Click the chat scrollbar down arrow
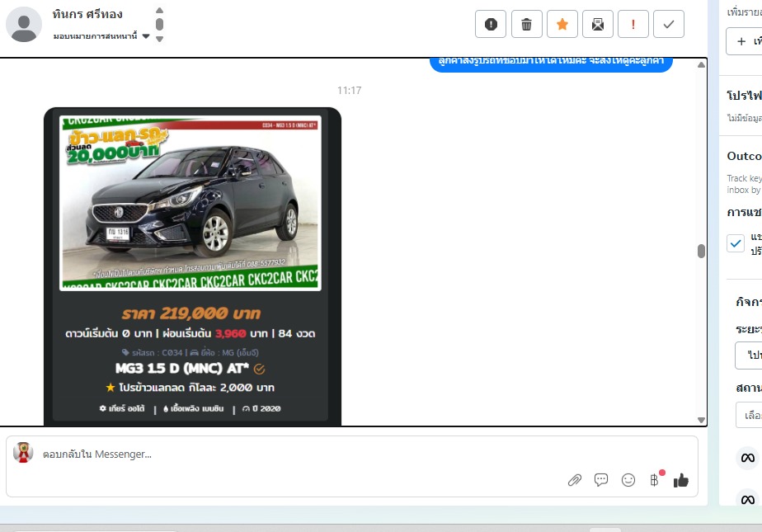762x532 pixels. 701,420
